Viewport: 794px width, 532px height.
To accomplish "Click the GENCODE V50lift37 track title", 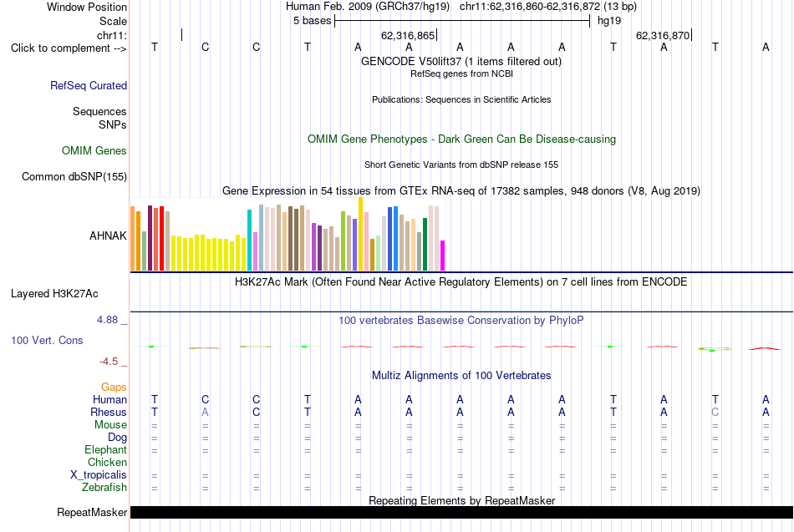I will (x=461, y=61).
